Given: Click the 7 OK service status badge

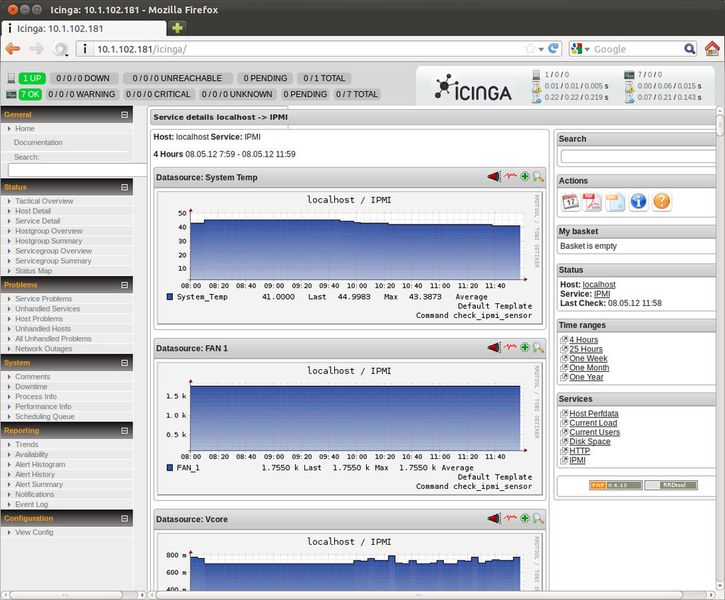Looking at the screenshot, I should (x=31, y=94).
